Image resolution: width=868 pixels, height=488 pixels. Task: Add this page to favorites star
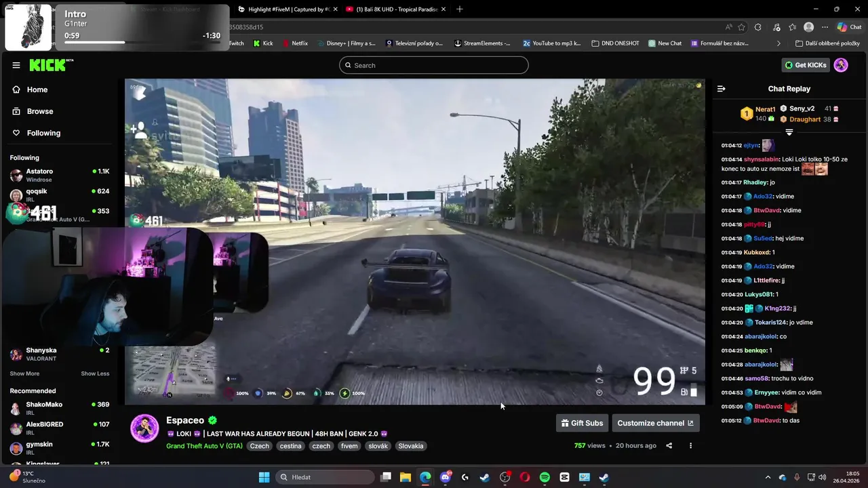click(742, 27)
